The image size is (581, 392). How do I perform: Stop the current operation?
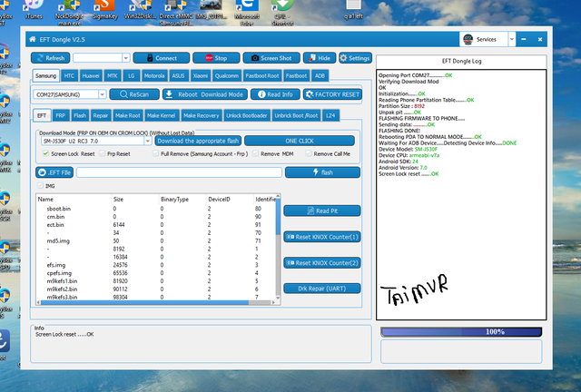click(x=216, y=57)
